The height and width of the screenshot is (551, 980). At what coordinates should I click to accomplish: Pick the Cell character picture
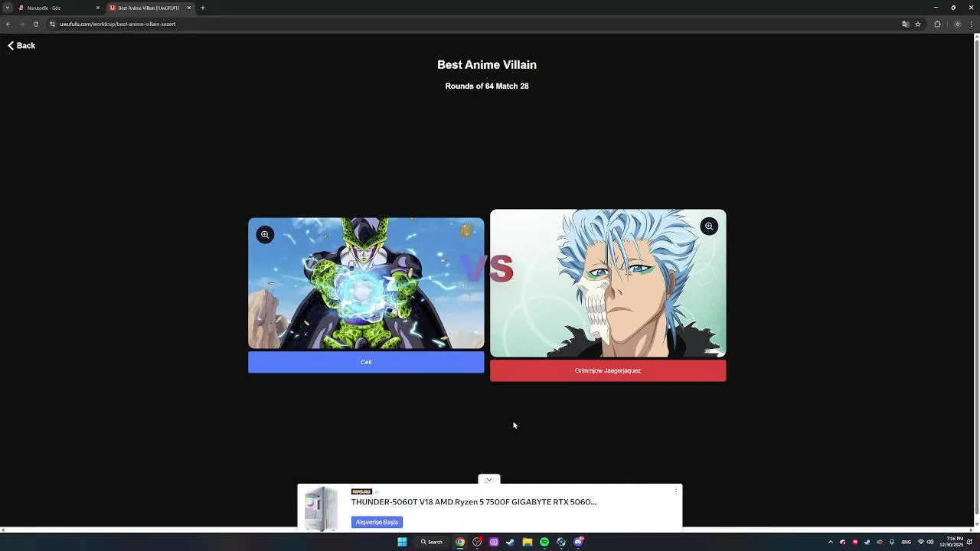pyautogui.click(x=366, y=283)
